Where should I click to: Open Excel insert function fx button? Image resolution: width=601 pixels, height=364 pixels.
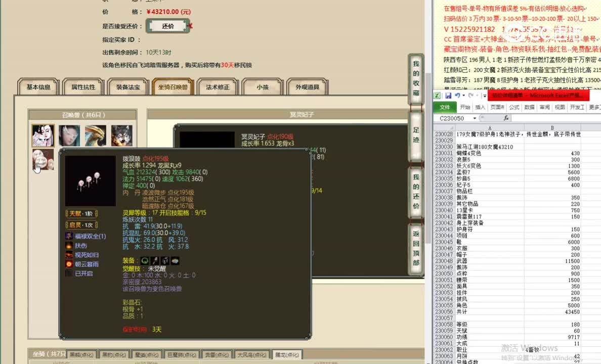pos(506,118)
